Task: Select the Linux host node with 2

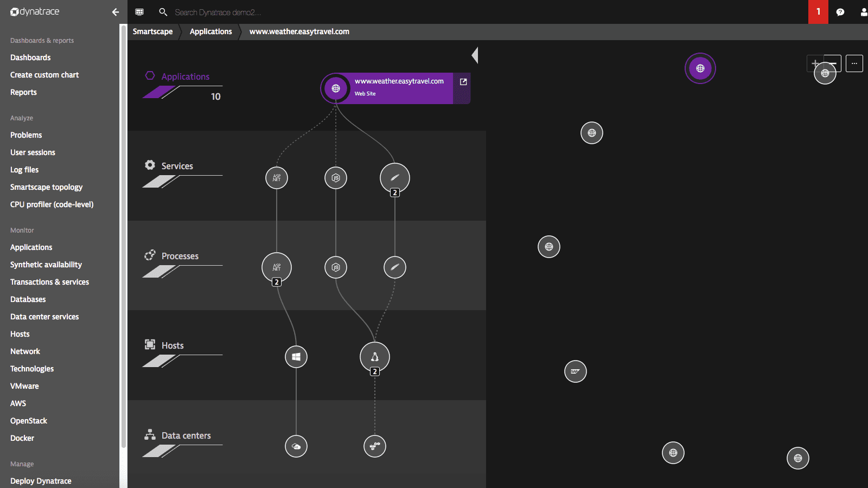Action: 375,357
